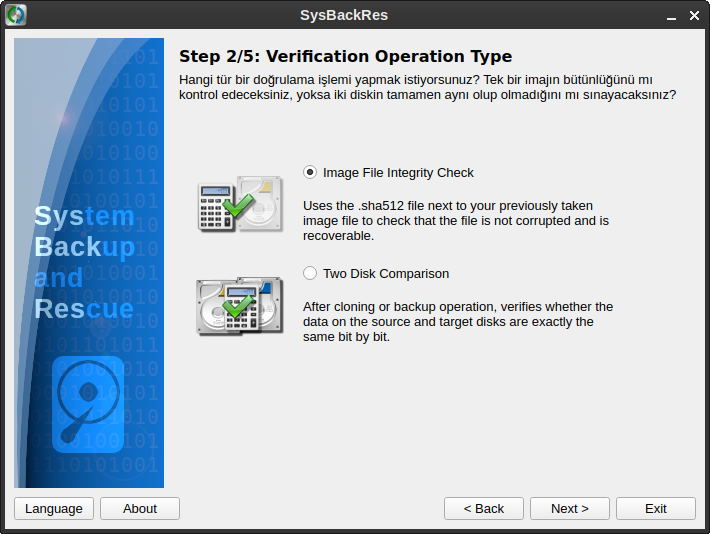The width and height of the screenshot is (710, 534).
Task: Click the SysBackRes app icon in title bar
Action: click(16, 15)
